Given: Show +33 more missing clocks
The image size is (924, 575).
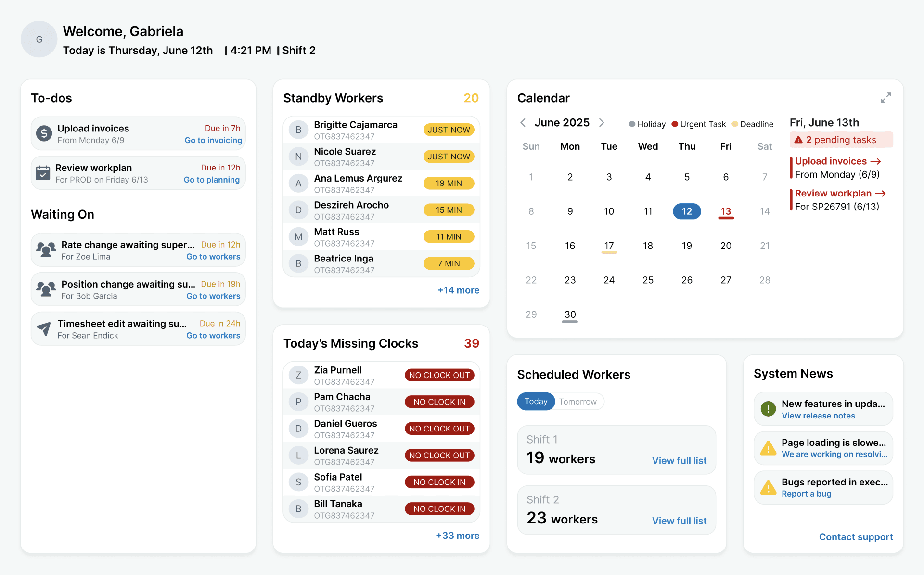Looking at the screenshot, I should coord(457,536).
